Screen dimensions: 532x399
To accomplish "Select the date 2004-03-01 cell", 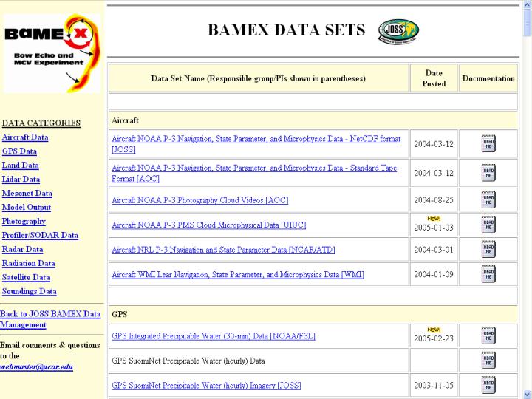I will click(x=434, y=250).
